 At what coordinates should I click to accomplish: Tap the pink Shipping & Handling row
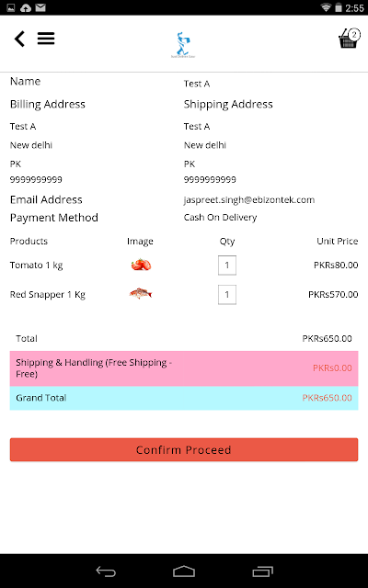[x=184, y=368]
